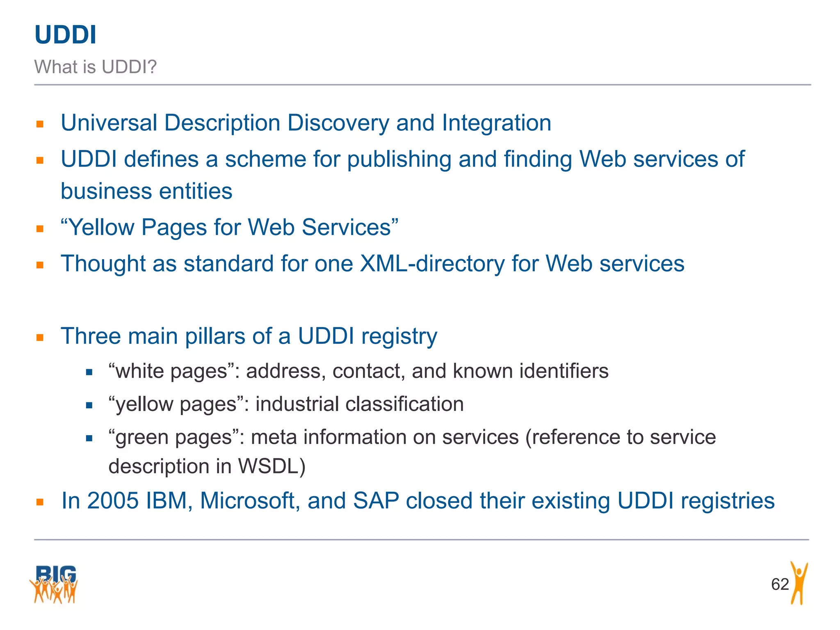
Task: Click the orange person icon beside page number
Action: pyautogui.click(x=799, y=583)
